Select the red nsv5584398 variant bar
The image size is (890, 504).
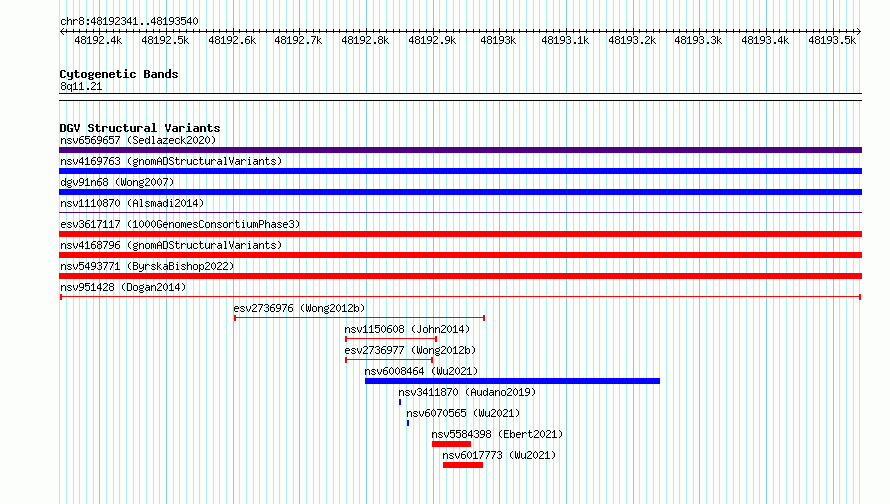tap(451, 444)
